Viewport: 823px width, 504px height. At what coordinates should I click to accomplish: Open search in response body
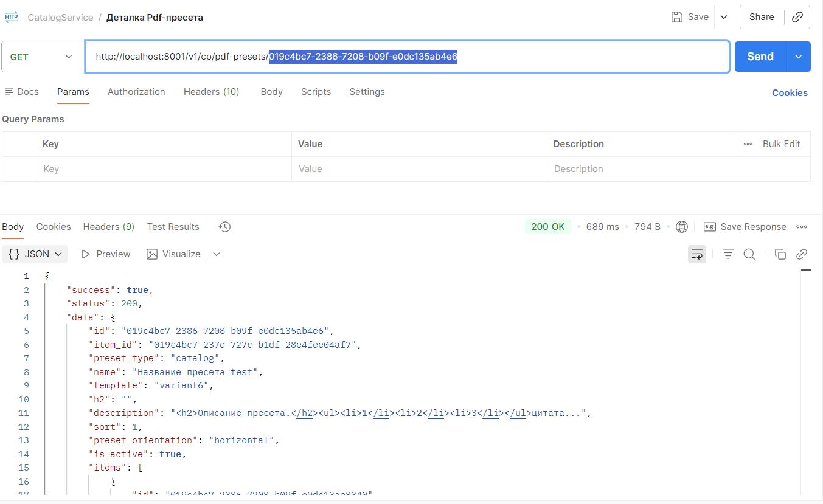[749, 254]
